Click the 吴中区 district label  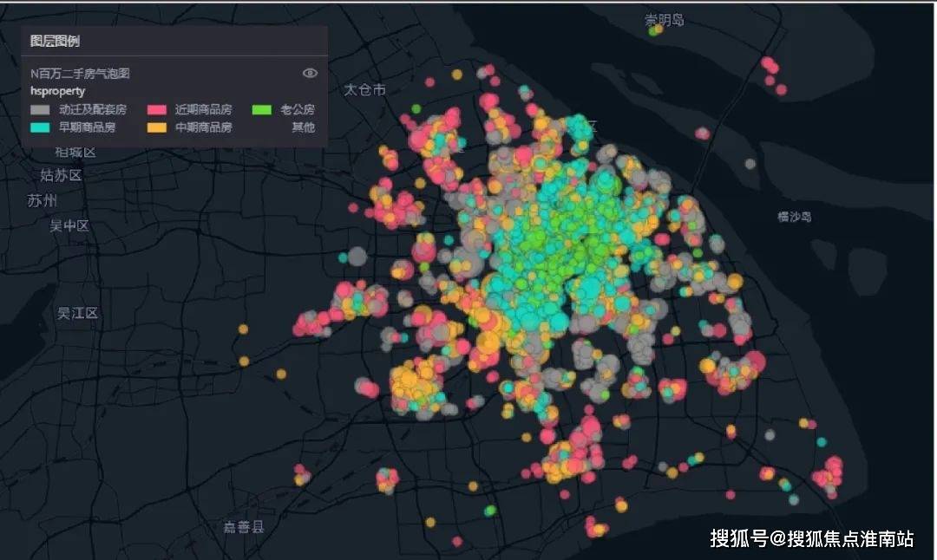point(69,225)
